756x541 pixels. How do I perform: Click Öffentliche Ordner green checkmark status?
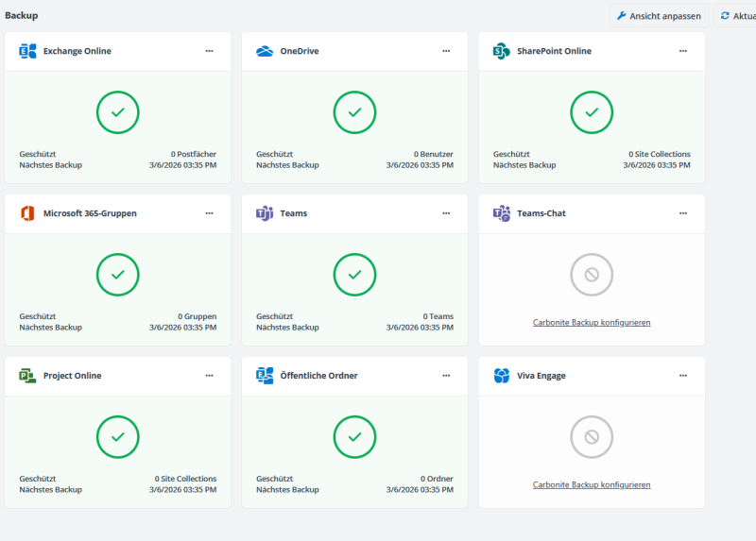(x=355, y=437)
